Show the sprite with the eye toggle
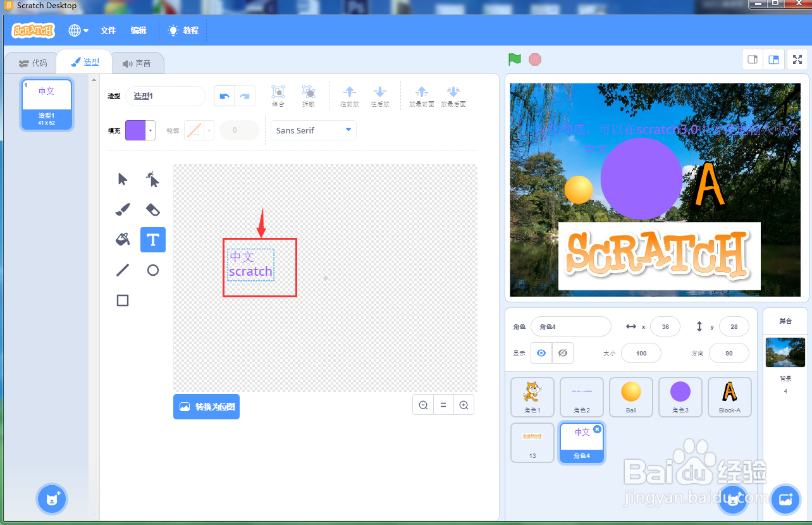812x525 pixels. (x=541, y=352)
